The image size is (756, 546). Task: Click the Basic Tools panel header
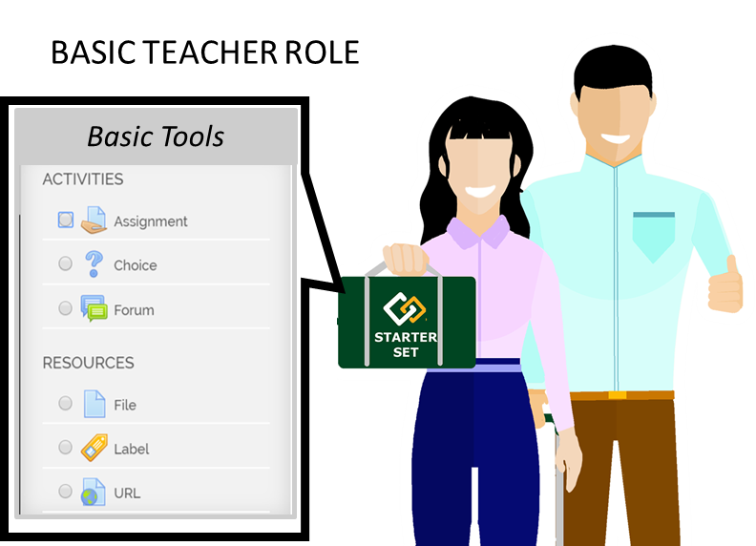[156, 136]
